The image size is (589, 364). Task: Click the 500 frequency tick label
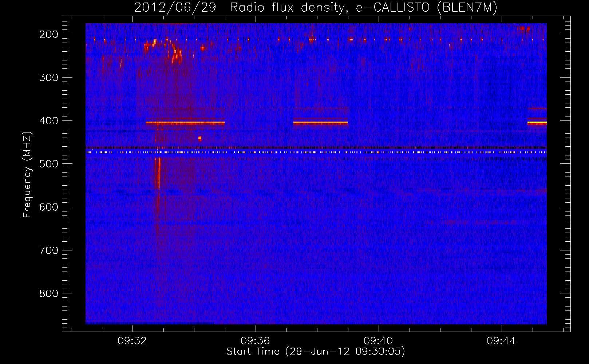[x=49, y=164]
